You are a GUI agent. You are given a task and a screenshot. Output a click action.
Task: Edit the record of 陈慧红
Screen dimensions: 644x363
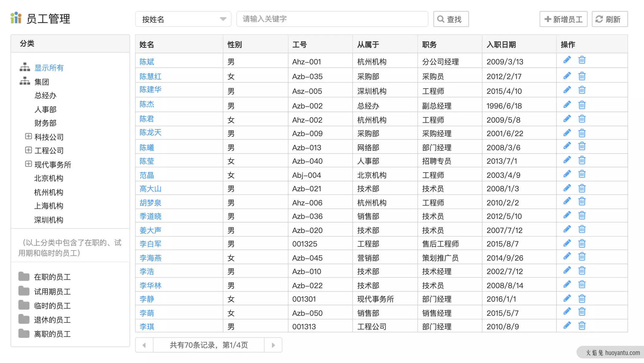(x=567, y=76)
